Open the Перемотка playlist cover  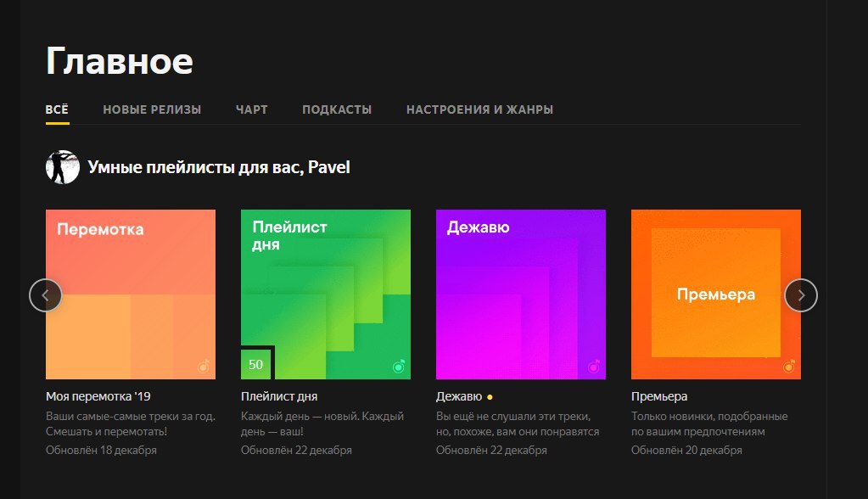coord(131,294)
